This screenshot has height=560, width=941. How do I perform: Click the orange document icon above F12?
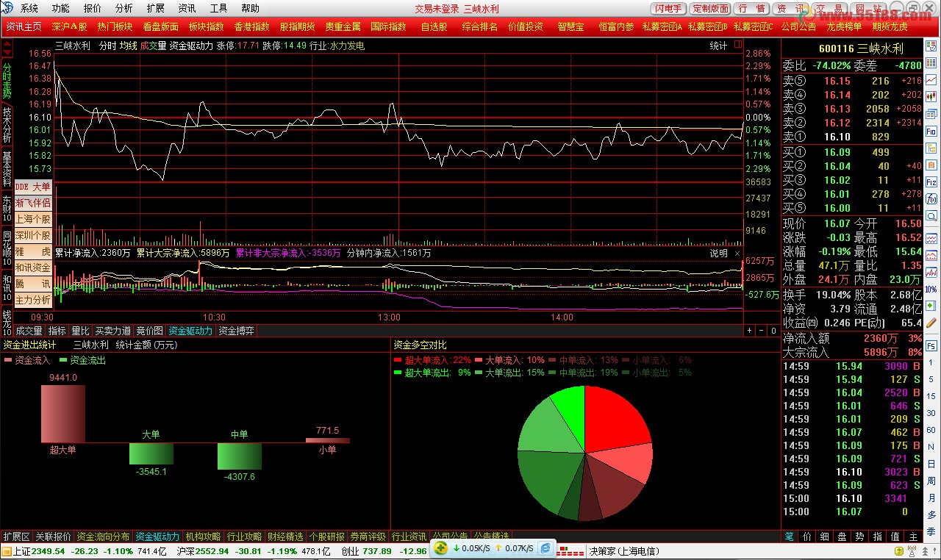[931, 165]
